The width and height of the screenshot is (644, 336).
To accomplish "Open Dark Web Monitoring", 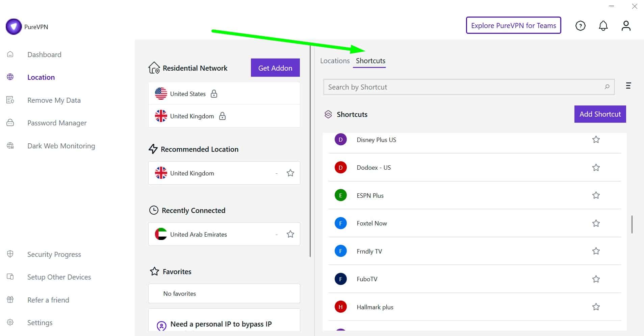I will pyautogui.click(x=61, y=146).
